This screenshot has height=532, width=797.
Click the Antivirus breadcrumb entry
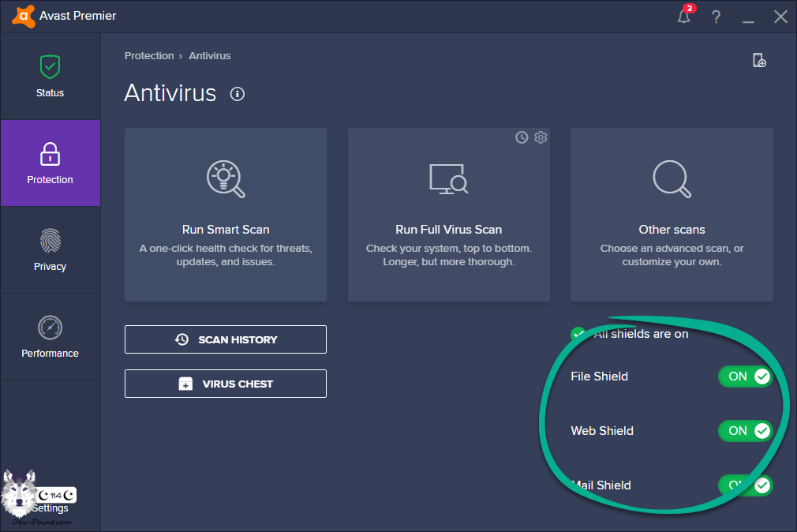[209, 56]
